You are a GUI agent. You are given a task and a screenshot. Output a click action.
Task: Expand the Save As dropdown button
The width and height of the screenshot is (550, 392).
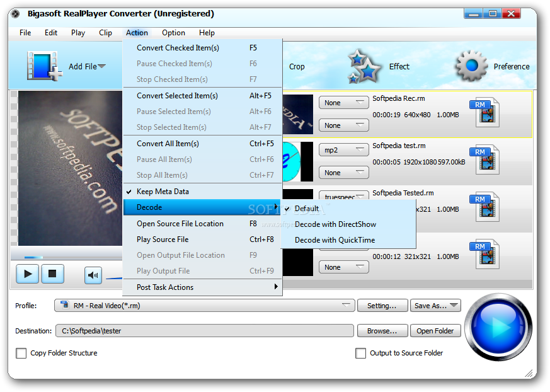coord(454,305)
